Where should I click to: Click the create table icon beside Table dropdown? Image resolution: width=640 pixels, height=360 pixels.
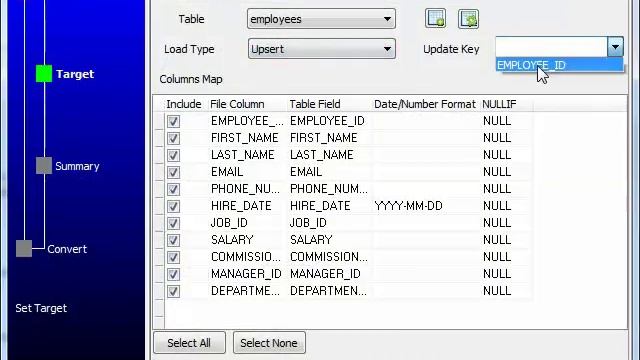[x=436, y=19]
